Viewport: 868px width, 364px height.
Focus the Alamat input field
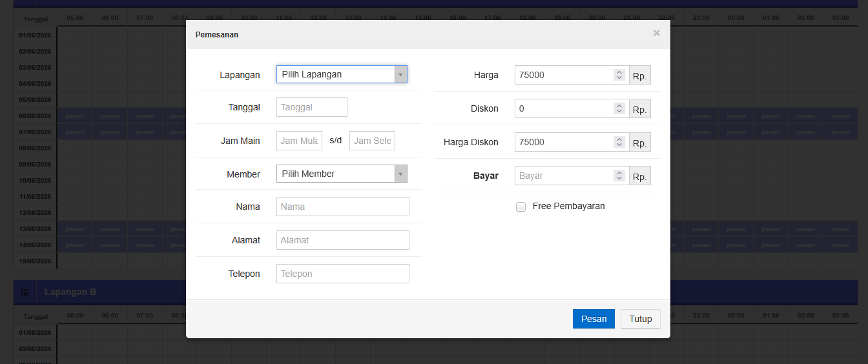pyautogui.click(x=343, y=240)
